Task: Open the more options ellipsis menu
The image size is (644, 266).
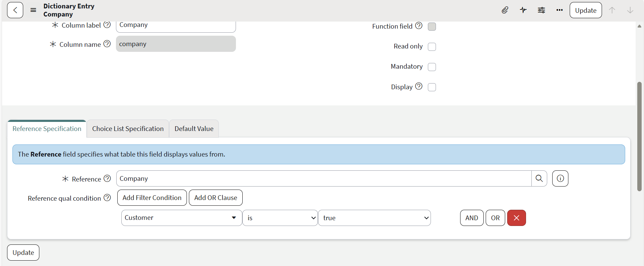Action: point(559,10)
